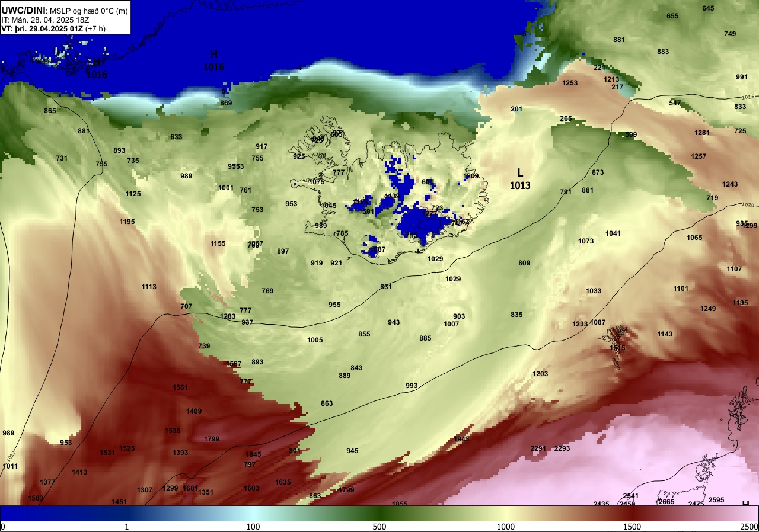The image size is (759, 532).
Task: Click the height value 1213
Action: (x=611, y=79)
